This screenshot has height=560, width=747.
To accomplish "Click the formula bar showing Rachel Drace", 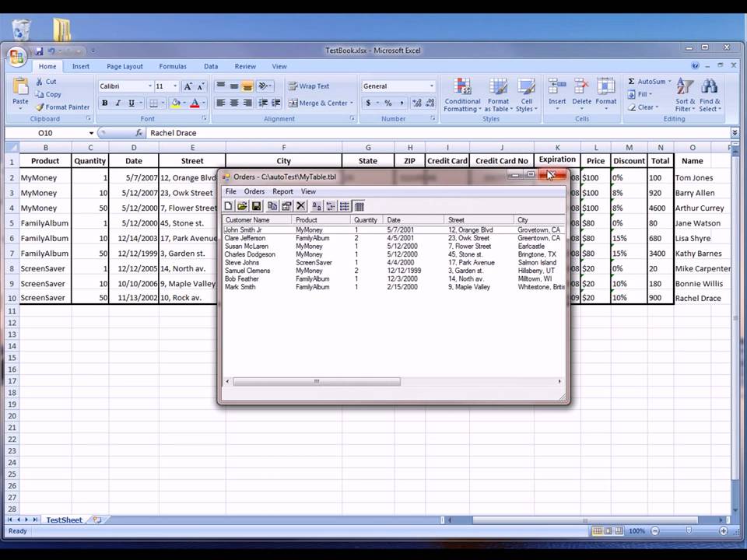I will [438, 133].
